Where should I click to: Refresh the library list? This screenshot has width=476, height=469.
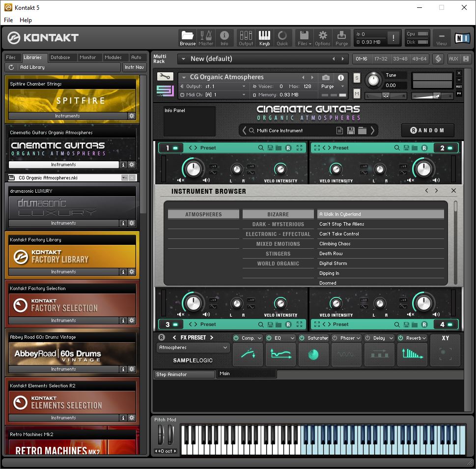[x=11, y=67]
